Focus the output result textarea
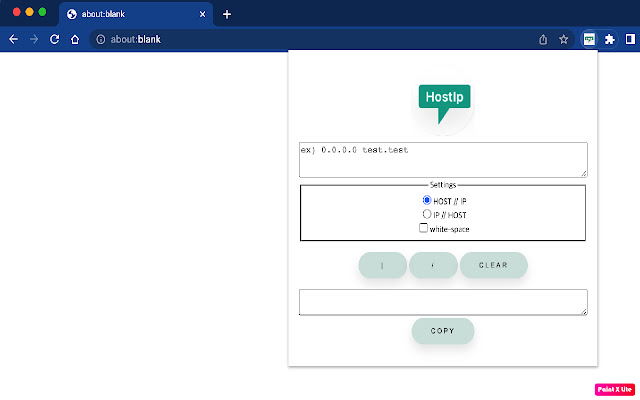This screenshot has height=400, width=640. [x=443, y=302]
